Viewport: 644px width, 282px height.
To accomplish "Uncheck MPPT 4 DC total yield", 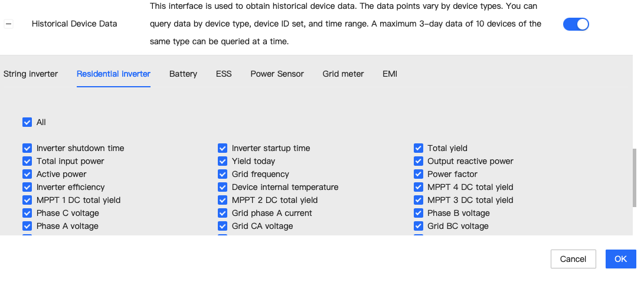I will pos(419,187).
